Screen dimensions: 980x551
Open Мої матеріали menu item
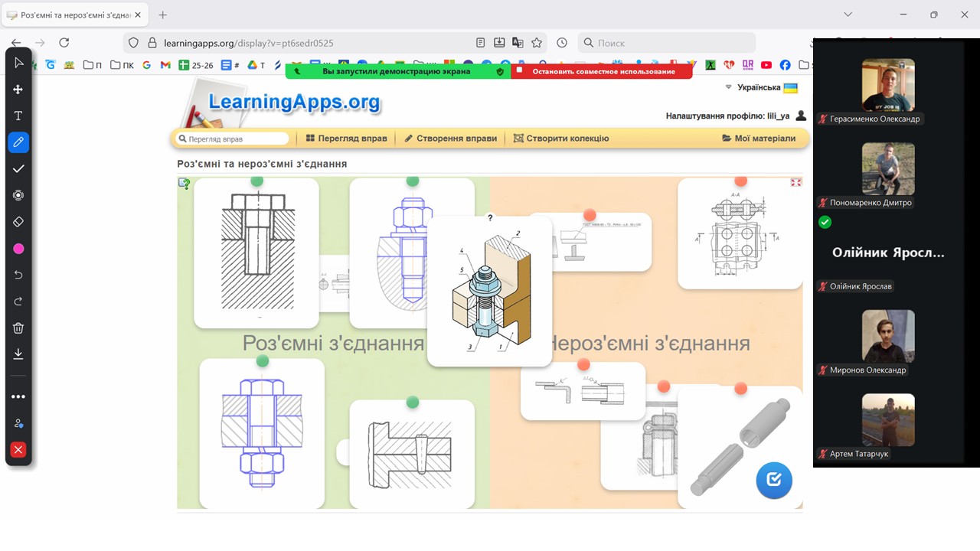pos(759,139)
